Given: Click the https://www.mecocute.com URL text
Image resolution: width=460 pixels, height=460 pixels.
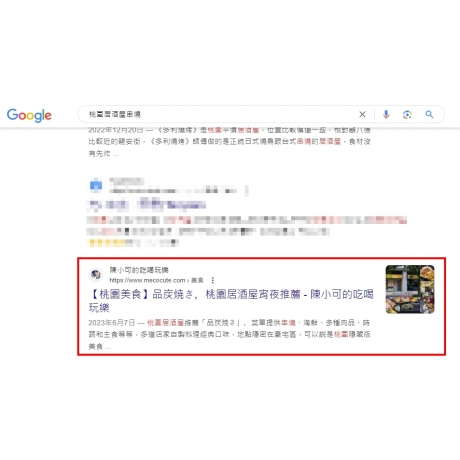Looking at the screenshot, I should [147, 280].
